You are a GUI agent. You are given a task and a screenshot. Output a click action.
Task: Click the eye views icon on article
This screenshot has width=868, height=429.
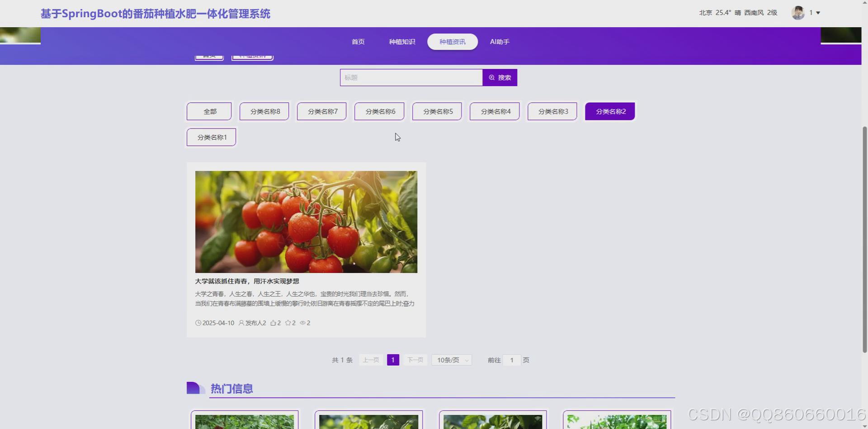[x=303, y=323]
